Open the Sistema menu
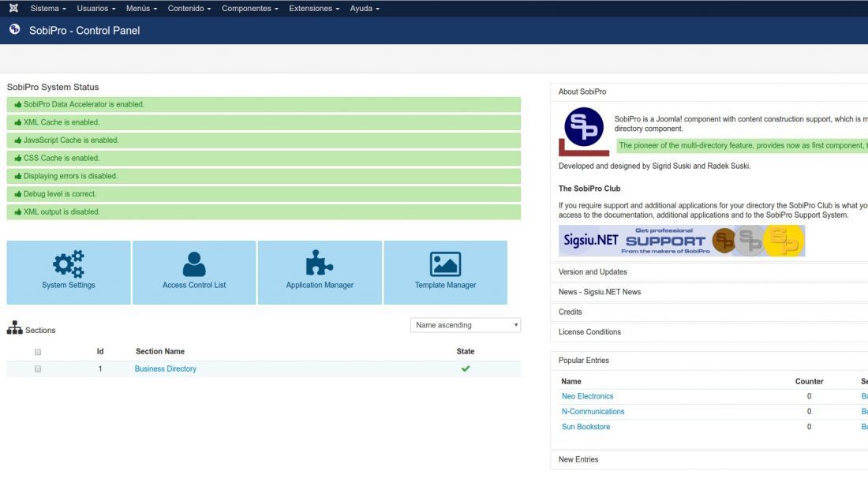 click(48, 9)
